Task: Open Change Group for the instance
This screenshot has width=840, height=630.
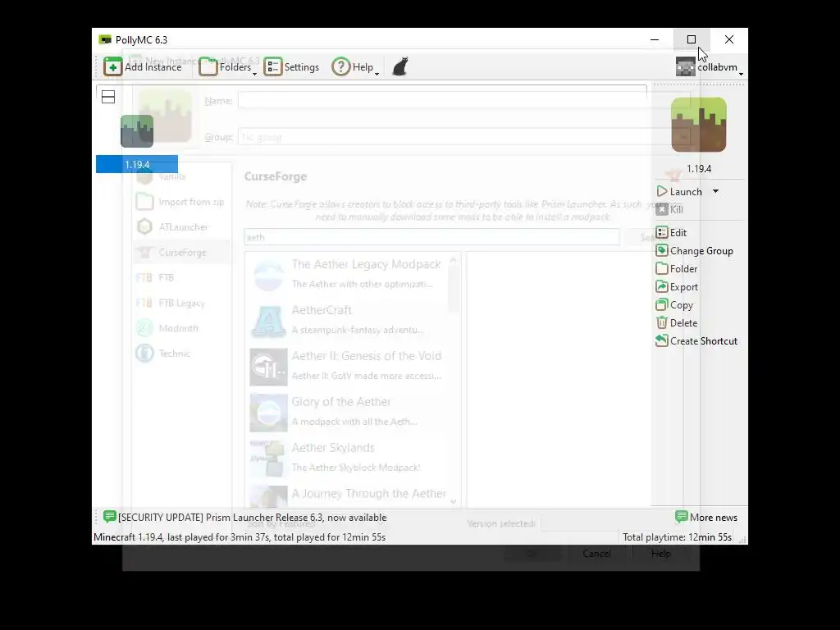Action: (x=694, y=251)
